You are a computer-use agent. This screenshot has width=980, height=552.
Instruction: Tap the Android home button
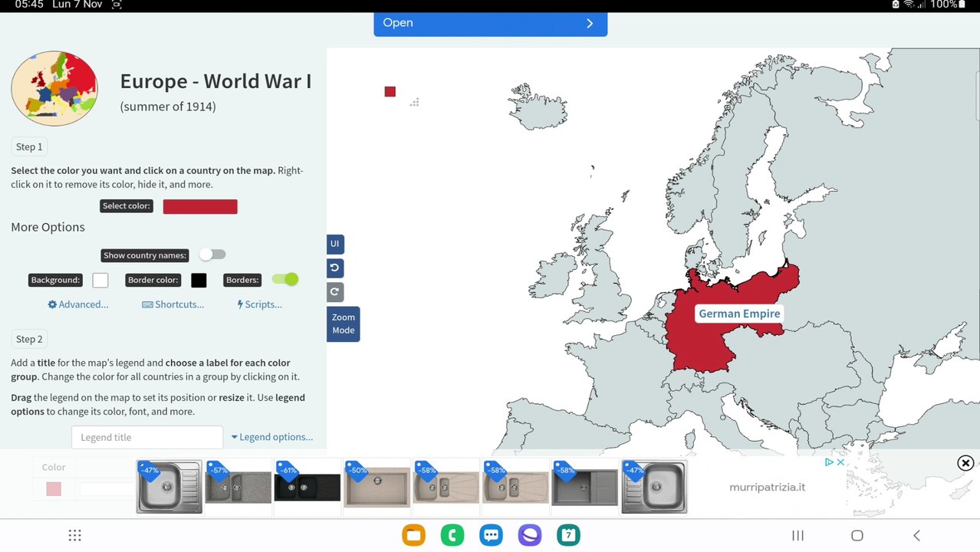(857, 535)
